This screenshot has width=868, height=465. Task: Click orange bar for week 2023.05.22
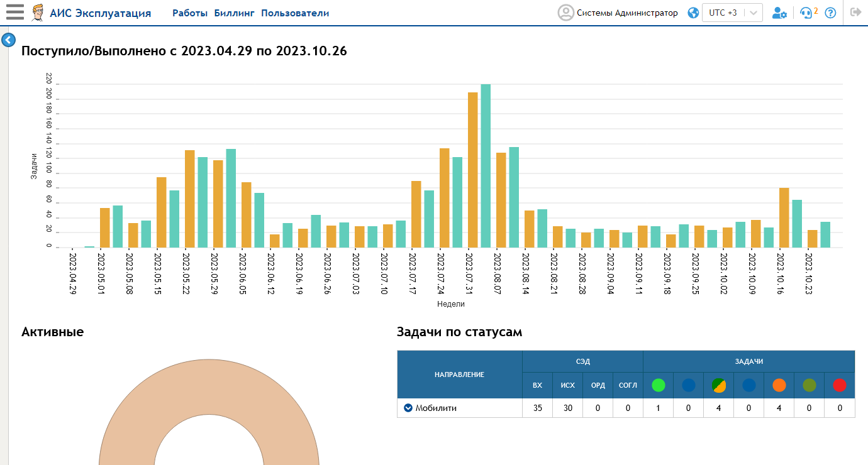190,199
